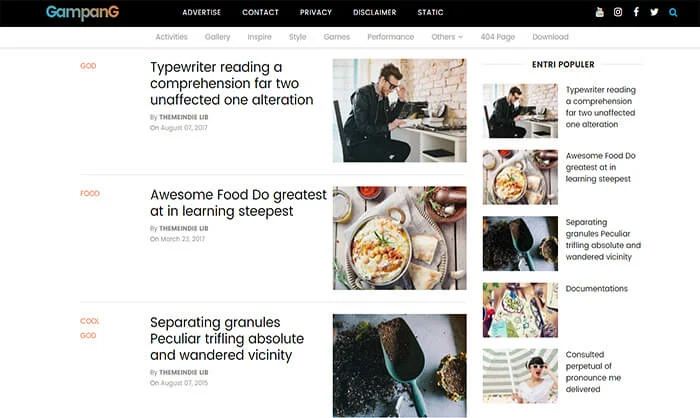Open the Documentations popular entry thumbnail
700x418 pixels.
point(520,309)
